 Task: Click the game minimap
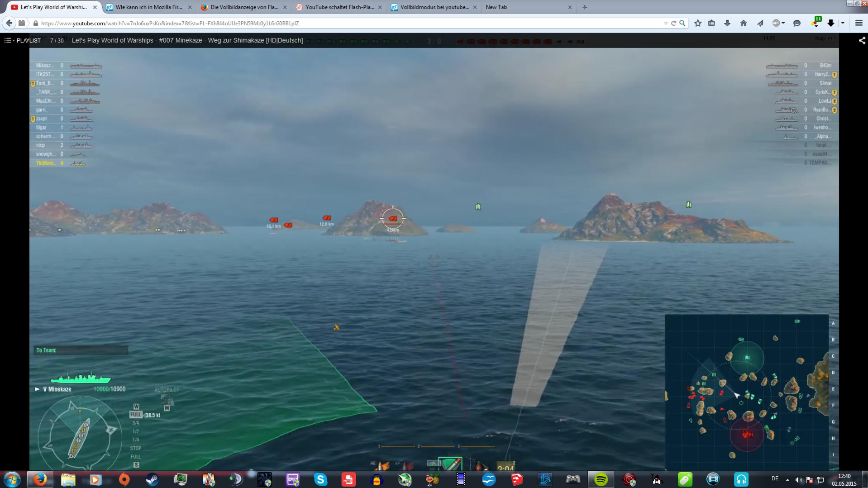(747, 392)
